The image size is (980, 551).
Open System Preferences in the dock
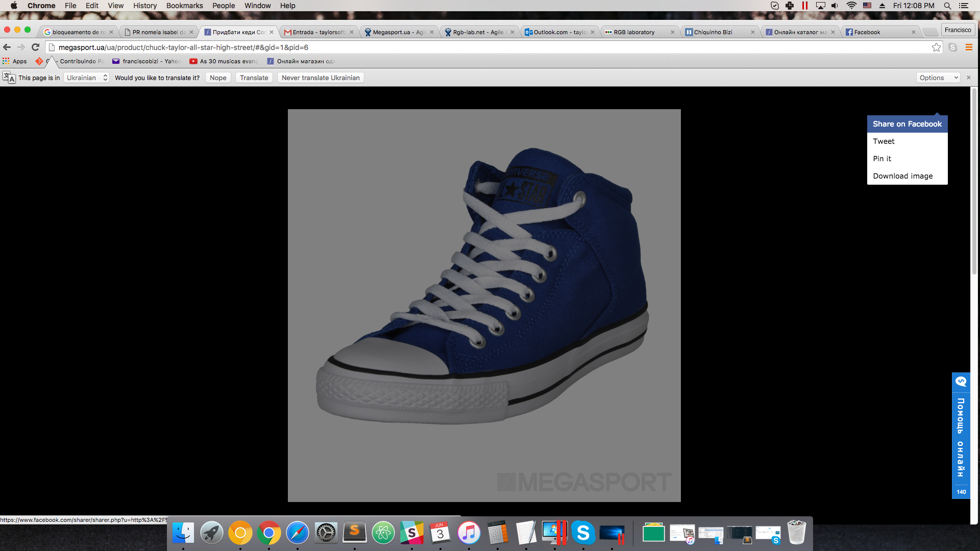point(326,533)
